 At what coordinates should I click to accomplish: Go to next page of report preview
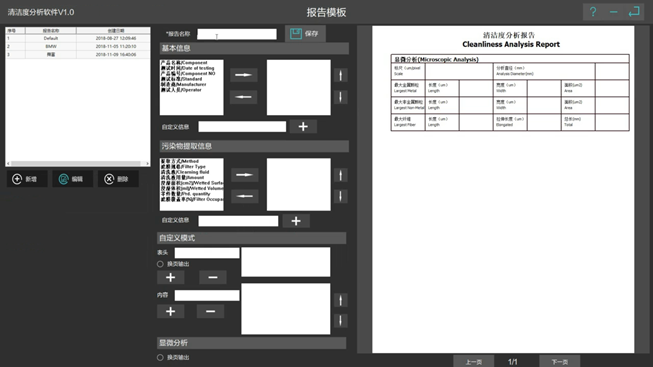click(560, 362)
